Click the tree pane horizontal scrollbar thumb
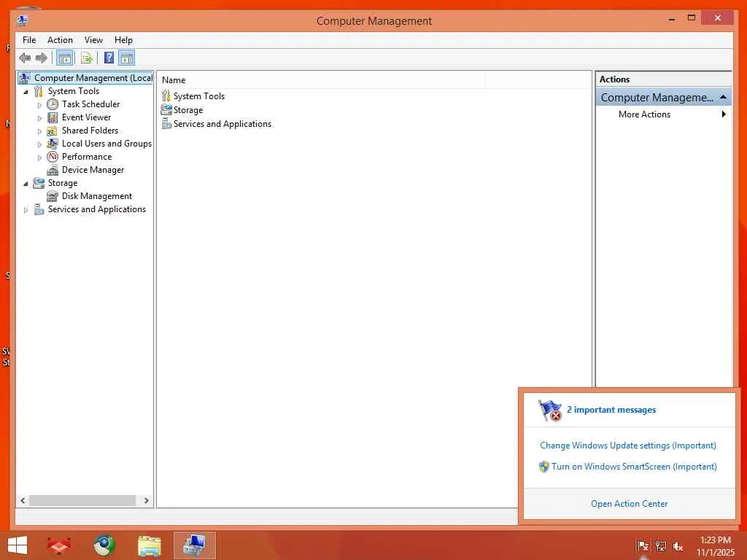The image size is (747, 560). pos(82,500)
